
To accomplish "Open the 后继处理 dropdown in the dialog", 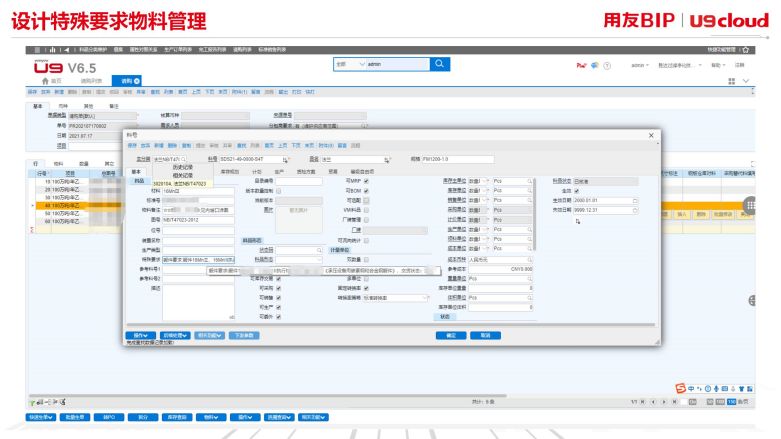I will coord(175,335).
